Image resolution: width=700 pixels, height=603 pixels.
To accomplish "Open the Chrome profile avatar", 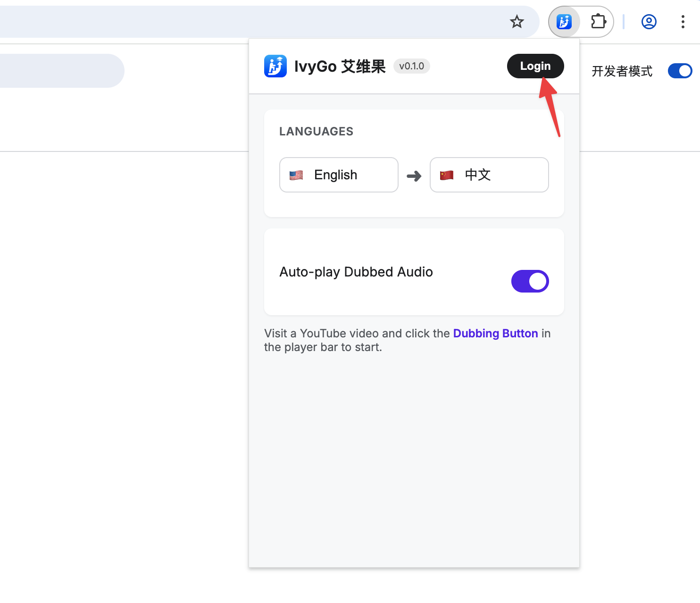I will pos(649,21).
